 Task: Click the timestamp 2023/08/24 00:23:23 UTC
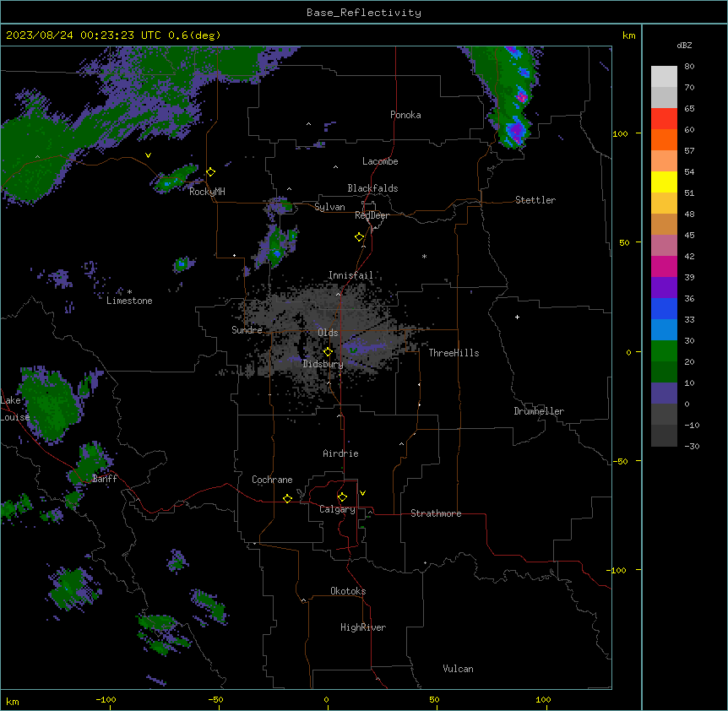pos(83,35)
